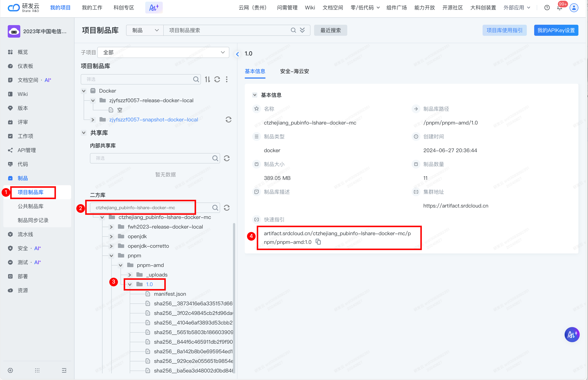The width and height of the screenshot is (588, 380).
Task: Select 项目制品库 in sidebar
Action: [31, 192]
